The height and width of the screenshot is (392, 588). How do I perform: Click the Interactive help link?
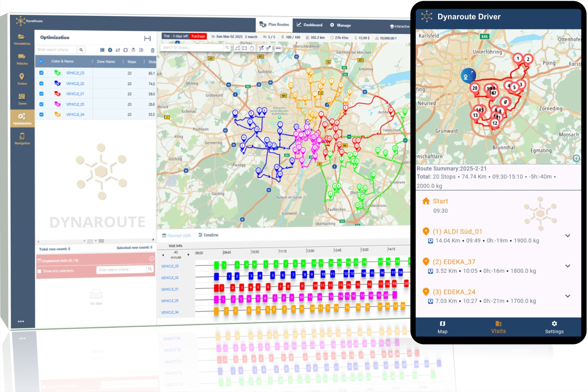pyautogui.click(x=400, y=26)
